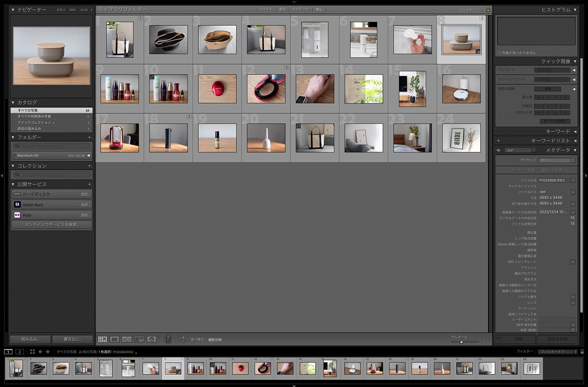The width and height of the screenshot is (588, 387).
Task: Click filmstrip grid shortcut icon
Action: pos(33,352)
